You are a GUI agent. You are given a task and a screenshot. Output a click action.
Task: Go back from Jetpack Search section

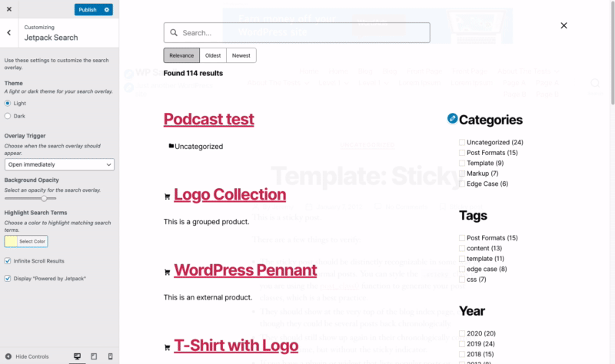(x=9, y=33)
